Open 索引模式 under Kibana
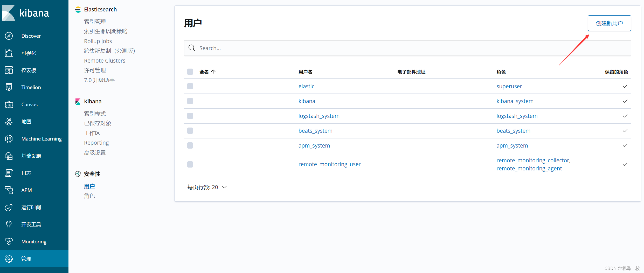This screenshot has width=644, height=273. tap(95, 114)
